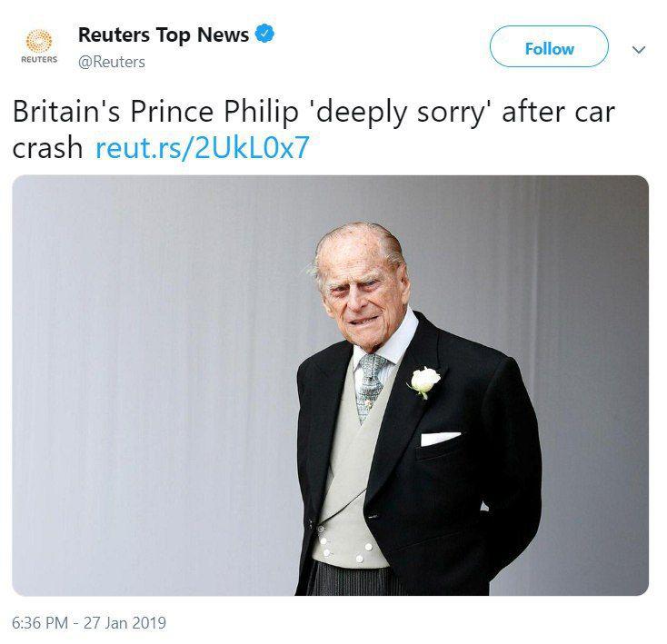Open the reut.rs/2UkL0x7 article link
The image size is (667, 644).
click(202, 148)
